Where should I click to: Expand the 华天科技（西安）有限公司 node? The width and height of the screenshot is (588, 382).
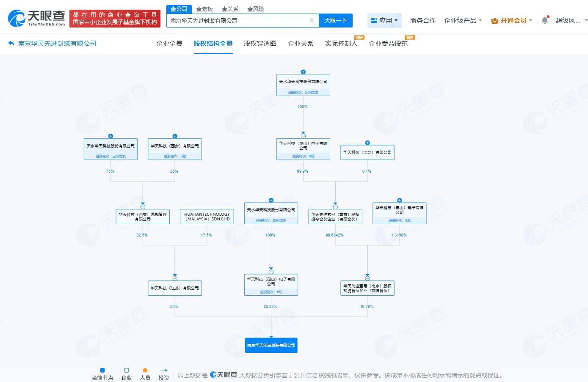[174, 136]
